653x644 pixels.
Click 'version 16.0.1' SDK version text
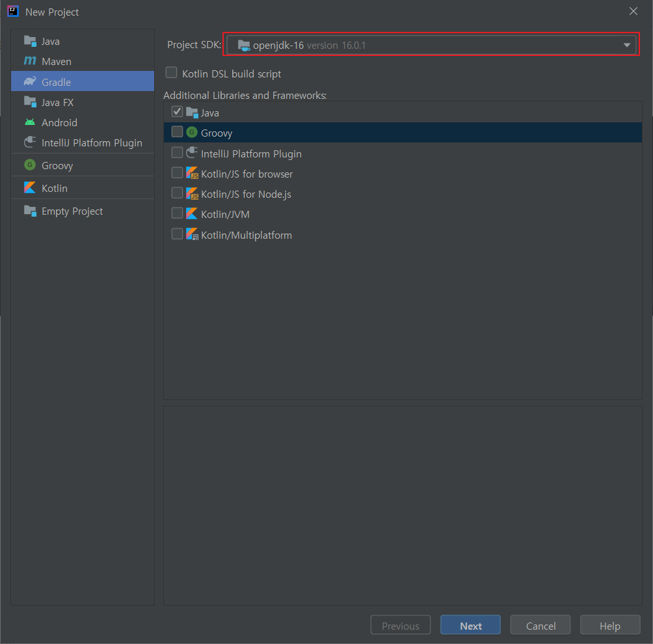tap(336, 46)
